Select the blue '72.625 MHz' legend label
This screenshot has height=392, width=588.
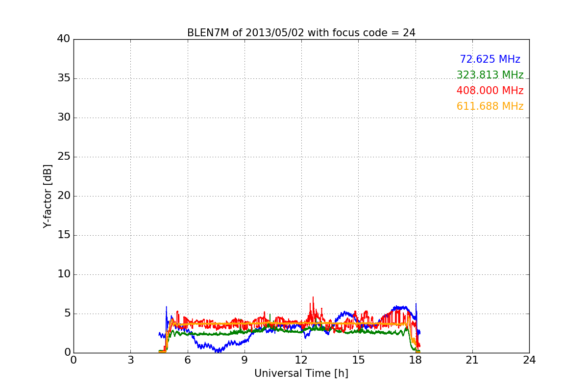490,59
